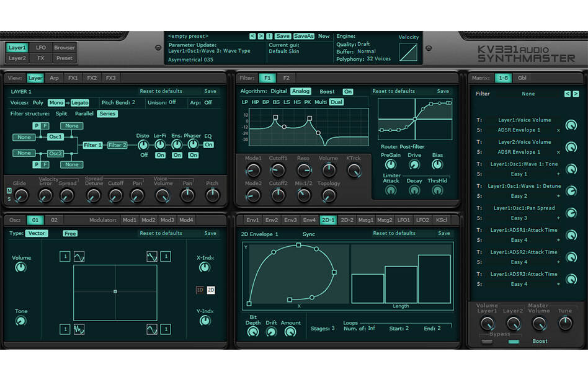Viewport: 588px width, 377px height.
Task: Click the Drive knob
Action: pos(414,164)
